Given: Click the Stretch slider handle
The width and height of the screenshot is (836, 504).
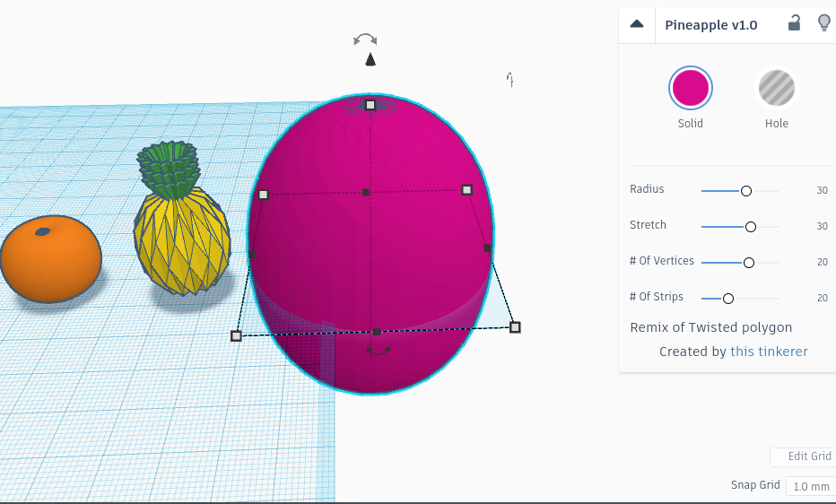Looking at the screenshot, I should click(x=750, y=227).
